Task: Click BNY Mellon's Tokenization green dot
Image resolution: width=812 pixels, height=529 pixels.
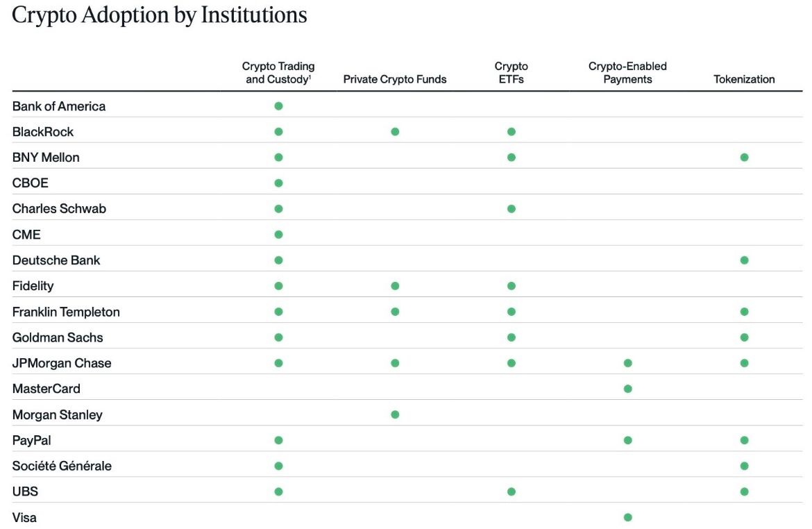Action: click(x=744, y=158)
